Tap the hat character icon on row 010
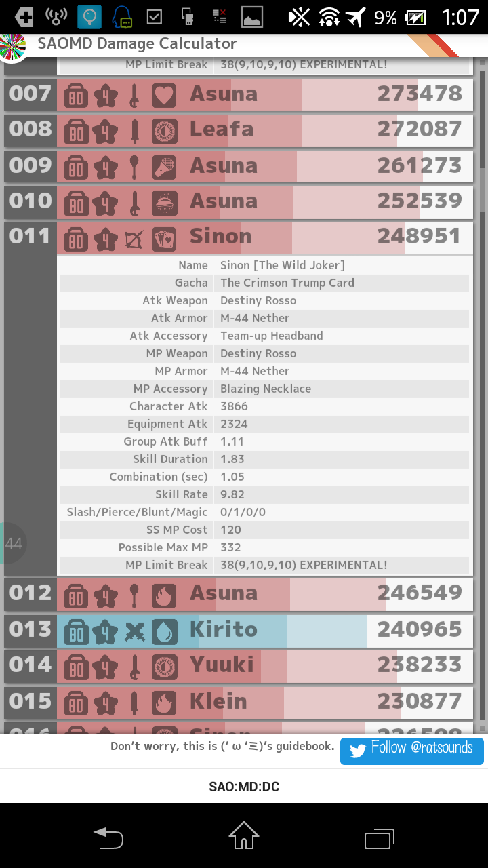 point(164,201)
